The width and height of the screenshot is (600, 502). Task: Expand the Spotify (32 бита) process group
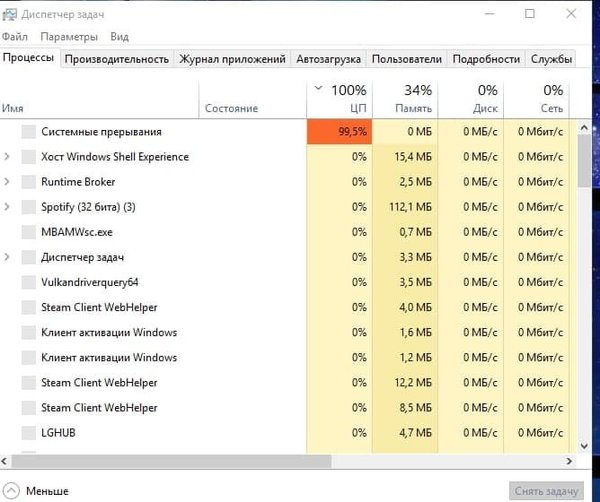(7, 207)
